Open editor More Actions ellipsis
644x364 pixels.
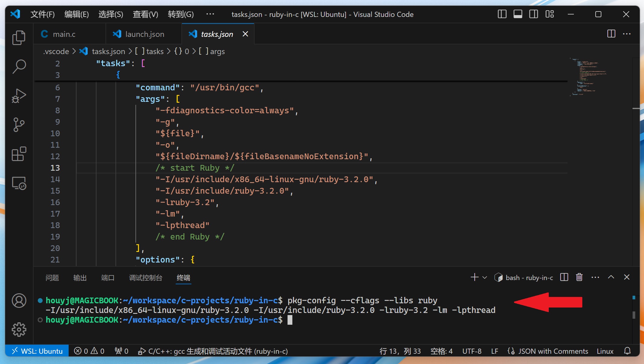(627, 34)
